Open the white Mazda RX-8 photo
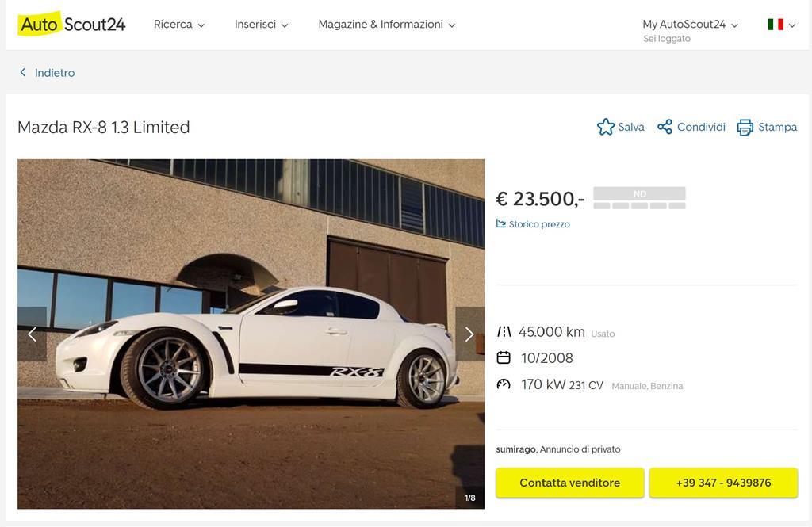The height and width of the screenshot is (527, 812). 251,334
